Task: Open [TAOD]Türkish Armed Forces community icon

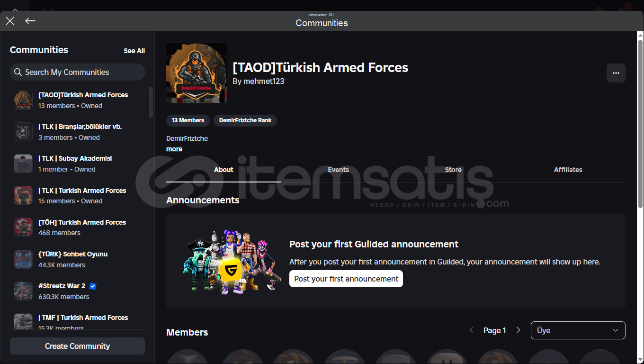Action: [23, 100]
